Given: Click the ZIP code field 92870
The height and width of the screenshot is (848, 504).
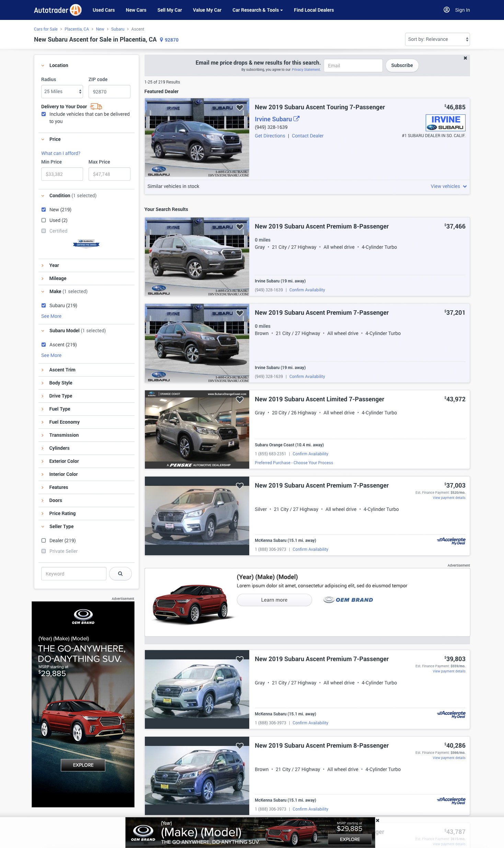Looking at the screenshot, I should [110, 91].
